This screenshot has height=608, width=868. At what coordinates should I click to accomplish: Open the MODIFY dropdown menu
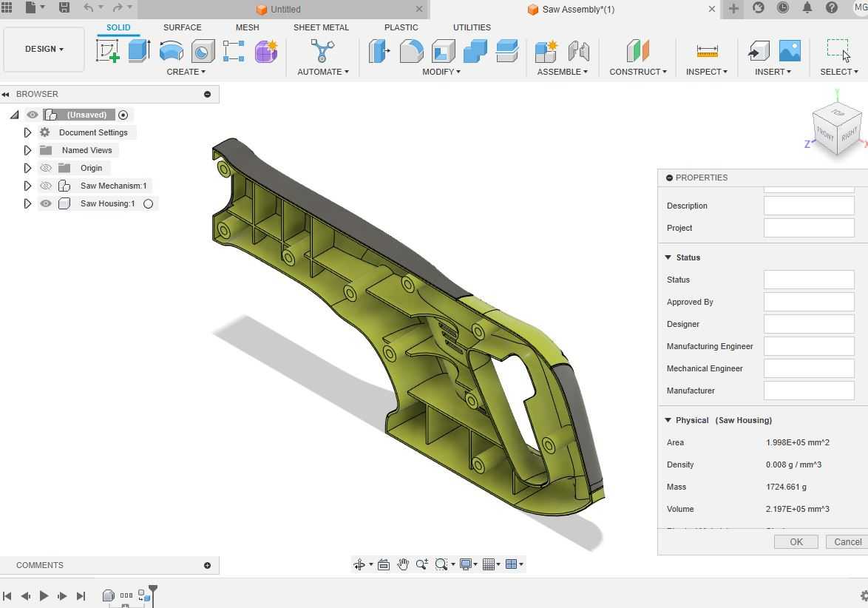[441, 72]
